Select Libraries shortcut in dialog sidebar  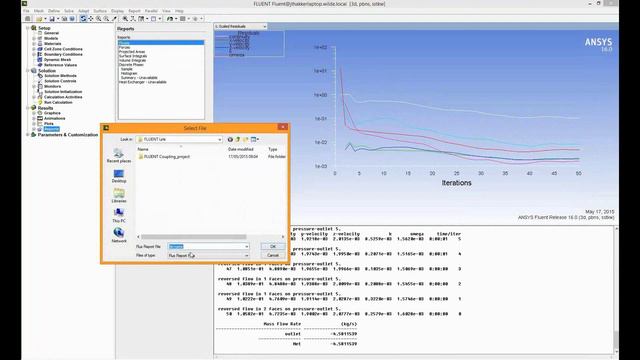[x=119, y=196]
